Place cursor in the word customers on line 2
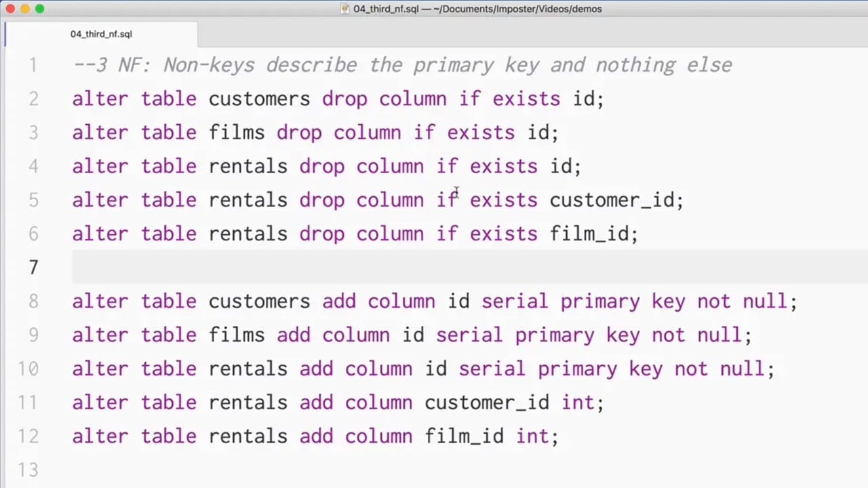This screenshot has width=868, height=488. pyautogui.click(x=259, y=98)
